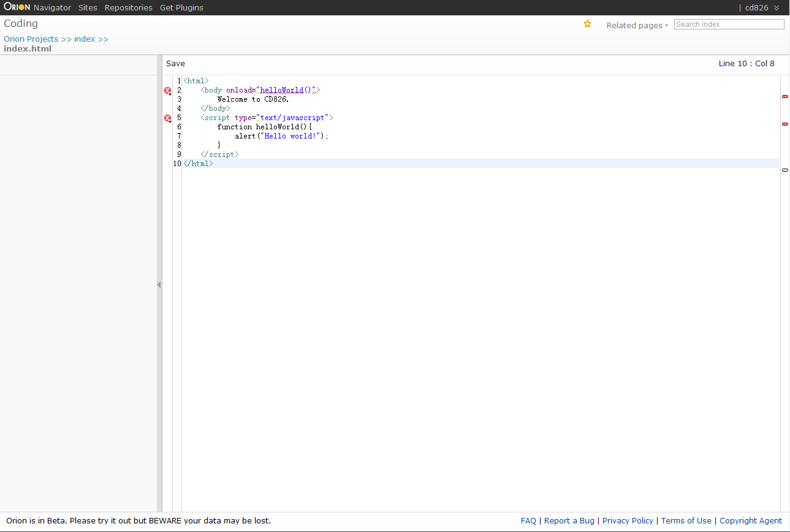
Task: Click the closing </html> tag line
Action: click(x=198, y=164)
